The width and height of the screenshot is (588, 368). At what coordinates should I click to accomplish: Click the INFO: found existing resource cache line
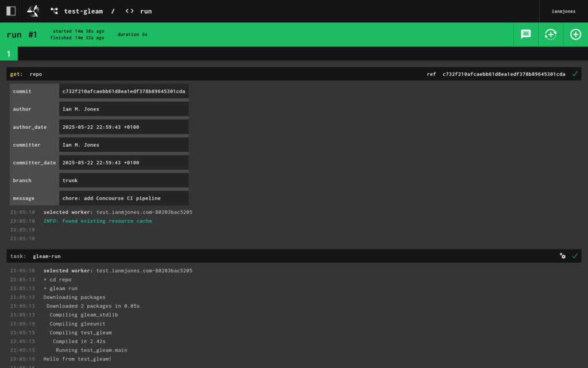(x=98, y=221)
